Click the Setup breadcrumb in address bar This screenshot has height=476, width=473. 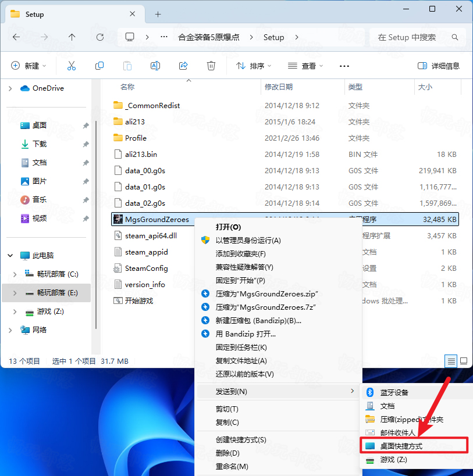click(273, 37)
